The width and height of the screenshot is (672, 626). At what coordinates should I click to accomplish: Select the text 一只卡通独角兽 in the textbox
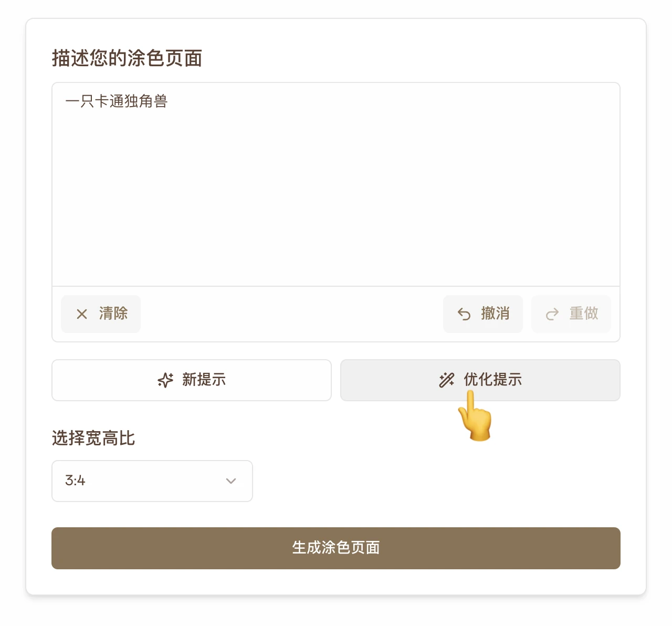click(118, 101)
